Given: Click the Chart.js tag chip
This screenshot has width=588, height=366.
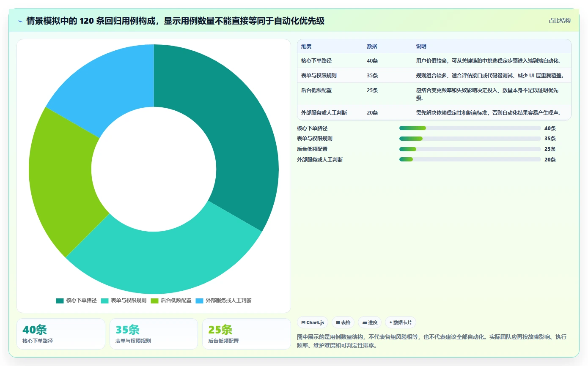Looking at the screenshot, I should (x=313, y=322).
